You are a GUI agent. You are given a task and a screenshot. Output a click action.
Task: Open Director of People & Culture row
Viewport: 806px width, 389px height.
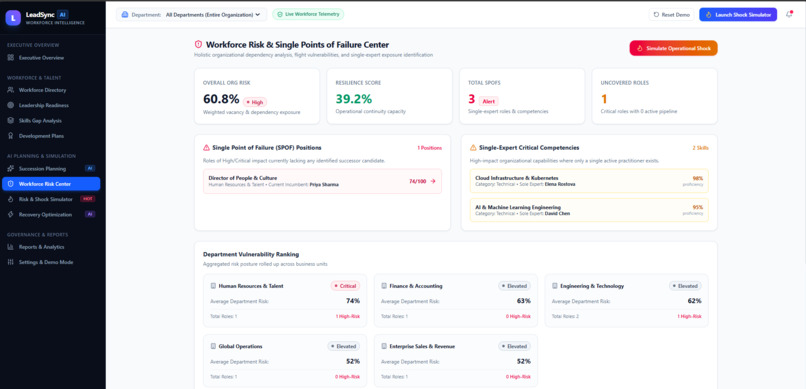click(322, 181)
